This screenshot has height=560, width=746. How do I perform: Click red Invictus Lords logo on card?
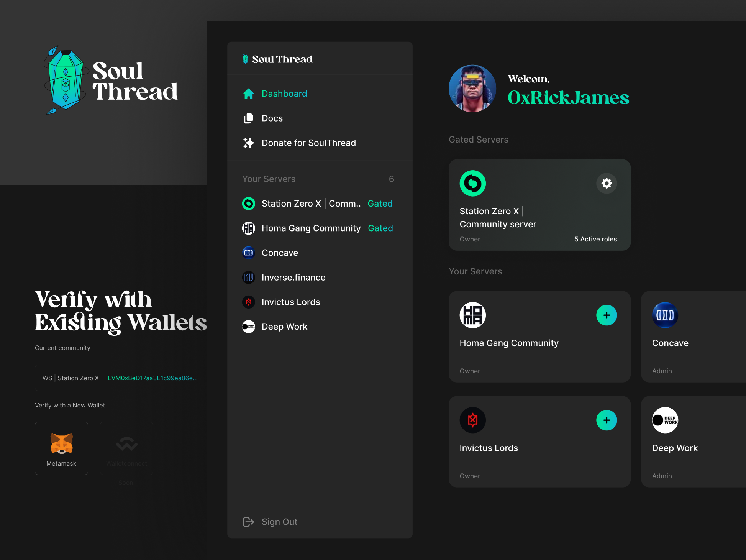click(x=473, y=420)
